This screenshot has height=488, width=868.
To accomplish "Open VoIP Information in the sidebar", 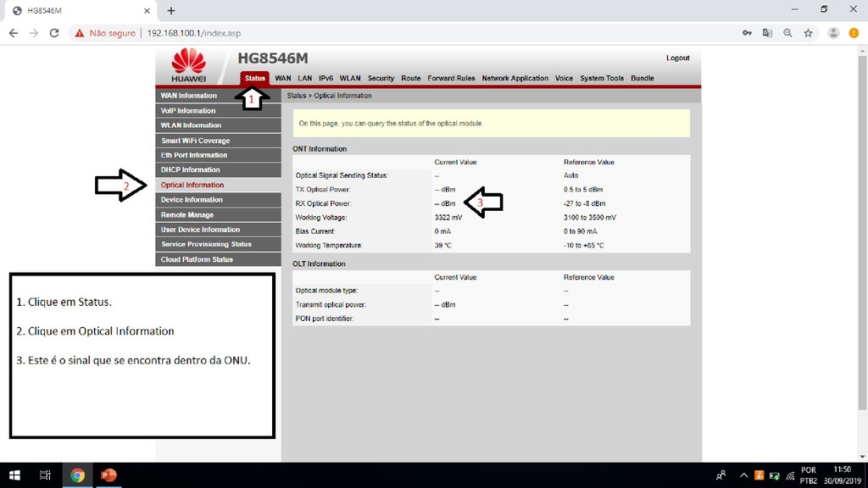I will (218, 111).
